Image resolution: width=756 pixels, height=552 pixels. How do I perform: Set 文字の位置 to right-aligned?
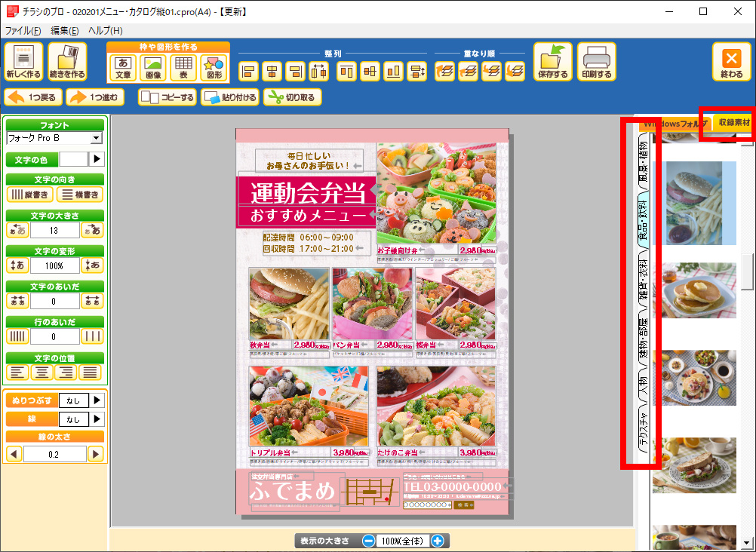click(66, 373)
